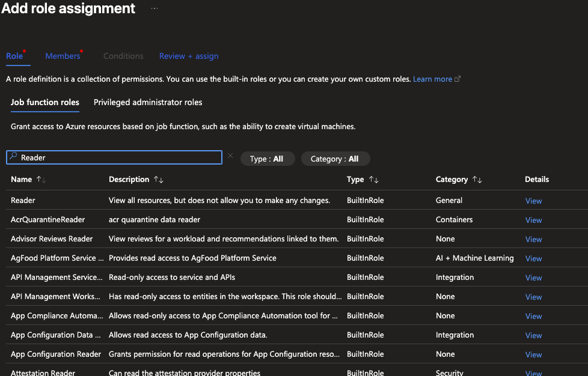Click the role search input field

[114, 157]
